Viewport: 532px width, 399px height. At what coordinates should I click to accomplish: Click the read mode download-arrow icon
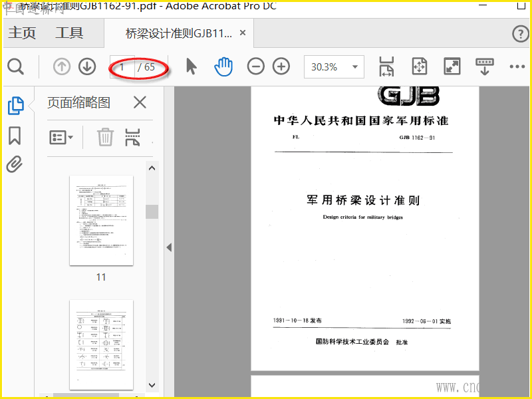[485, 66]
